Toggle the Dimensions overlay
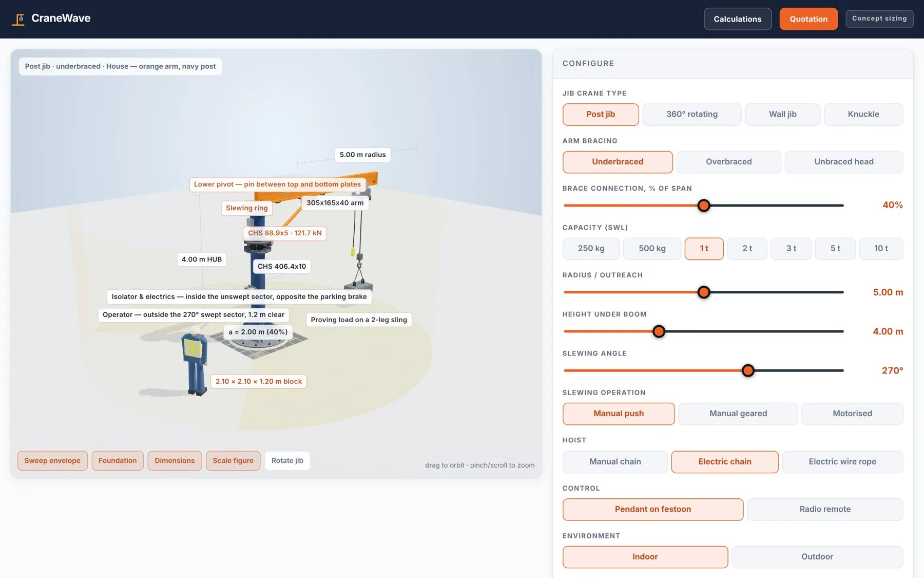This screenshot has height=578, width=924. [175, 461]
